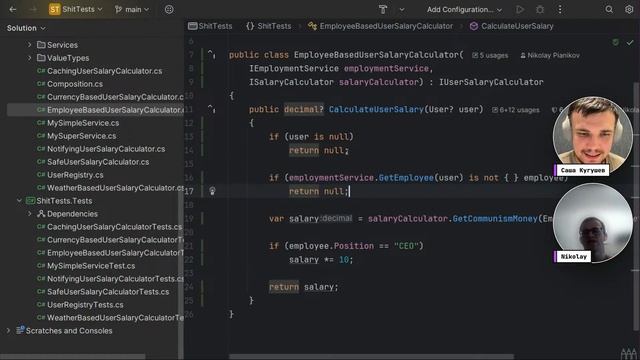Click CalculateUserSalary method breadcrumb
This screenshot has height=360, width=640.
[511, 26]
